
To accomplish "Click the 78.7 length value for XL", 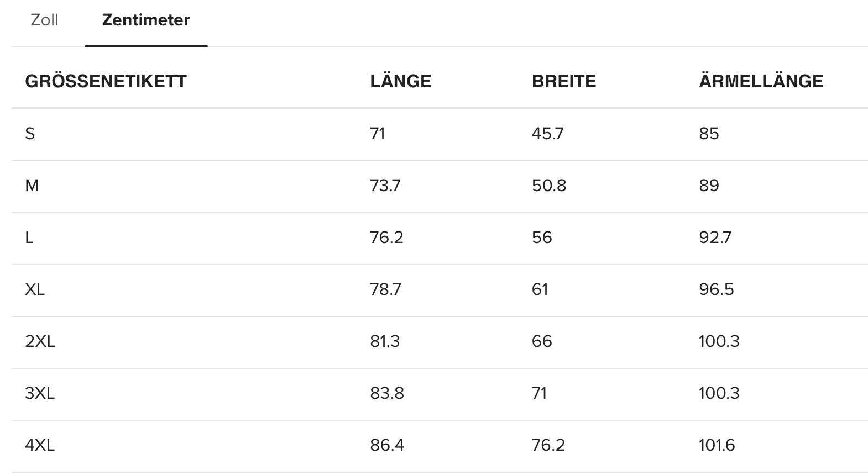I will (385, 289).
